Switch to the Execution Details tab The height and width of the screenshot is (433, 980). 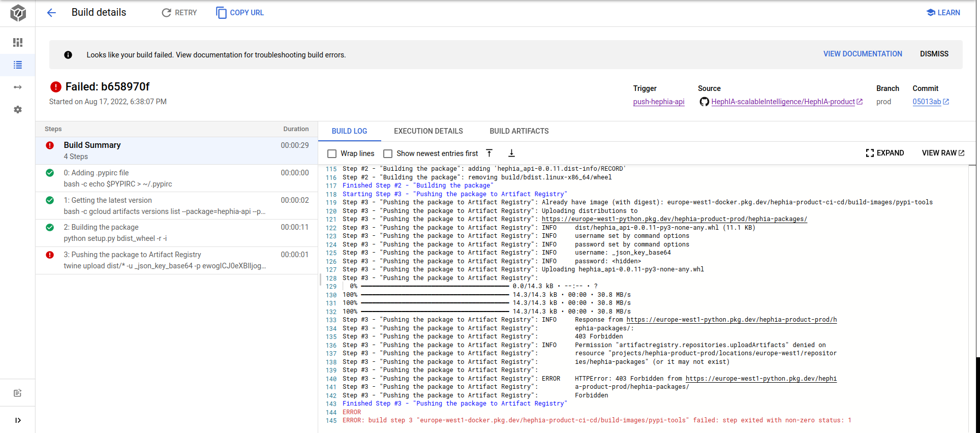pos(428,131)
